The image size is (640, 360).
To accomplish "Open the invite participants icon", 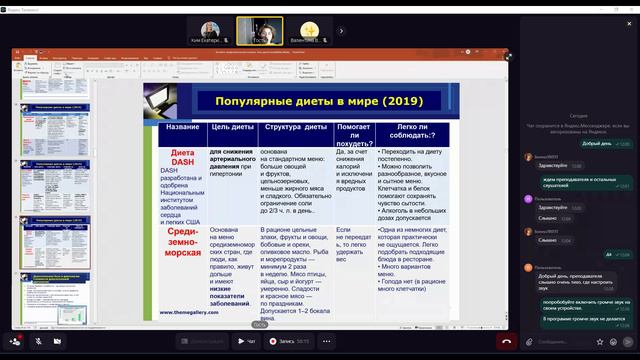I will pos(15,341).
